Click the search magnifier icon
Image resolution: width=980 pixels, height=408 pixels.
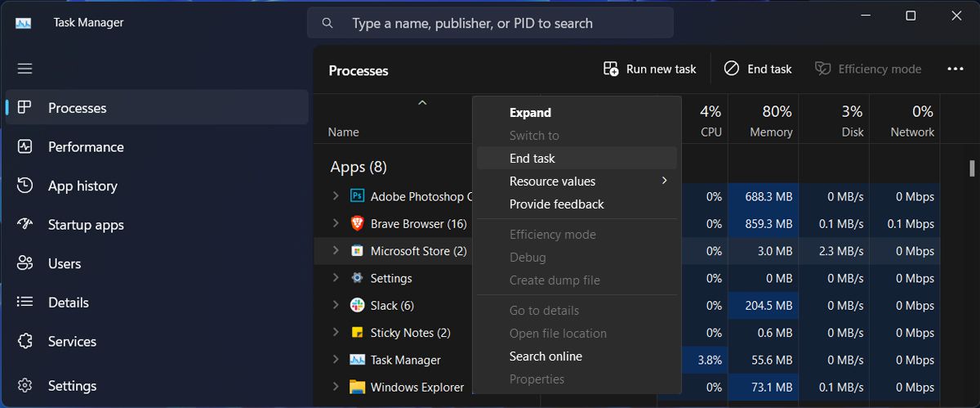pyautogui.click(x=327, y=23)
